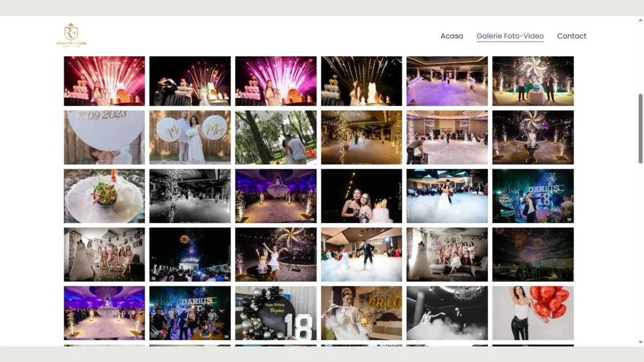This screenshot has height=362, width=644.
Task: Open the first pink fireworks photo in top row
Action: point(104,81)
